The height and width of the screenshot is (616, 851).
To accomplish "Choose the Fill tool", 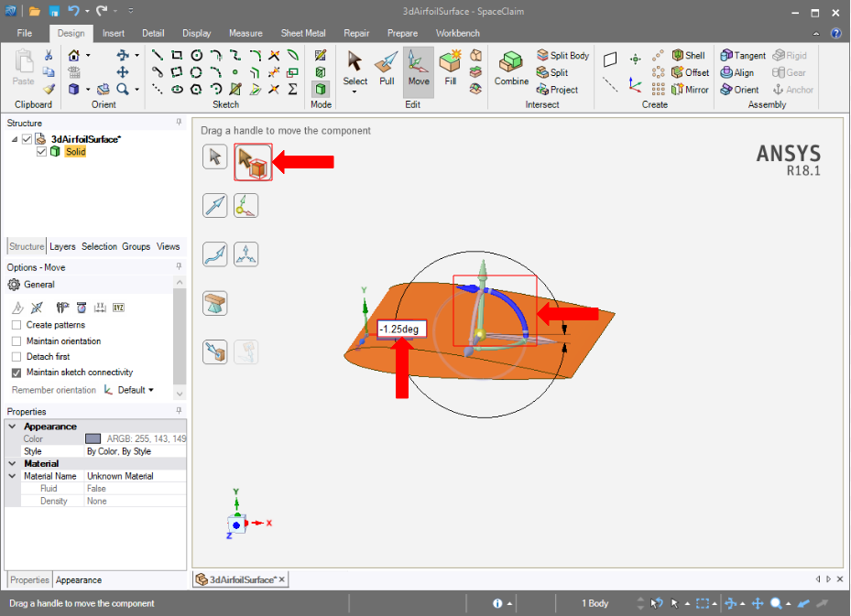I will tap(450, 68).
